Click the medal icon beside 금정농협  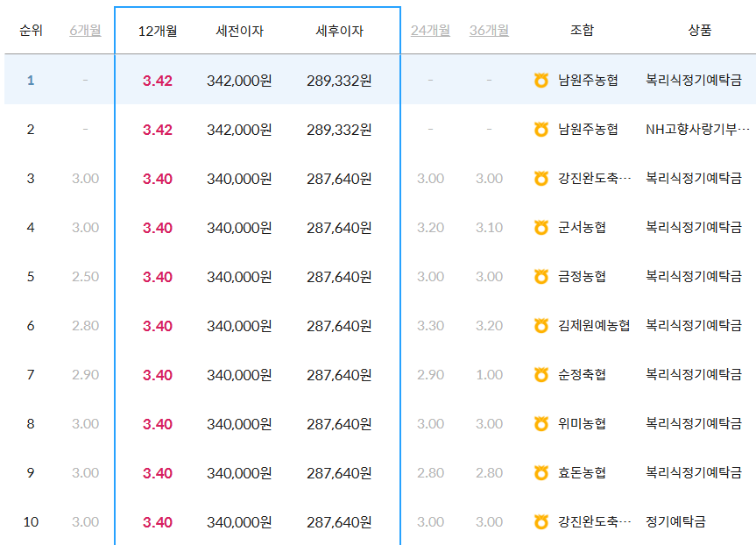point(541,276)
